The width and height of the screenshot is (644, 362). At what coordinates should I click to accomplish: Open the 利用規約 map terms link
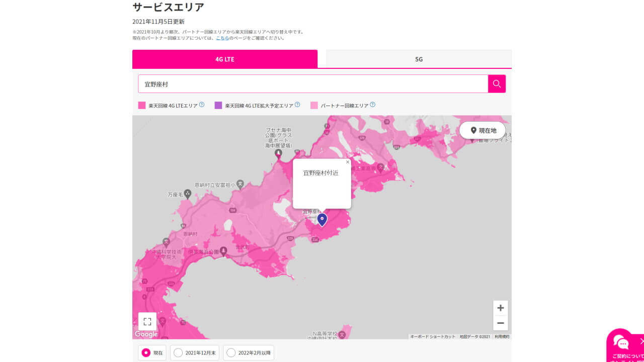point(502,336)
